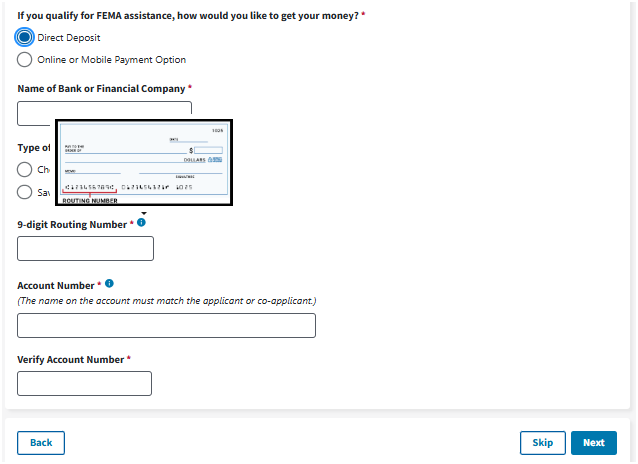This screenshot has height=464, width=638.
Task: Select the Direct Deposit radio button
Action: coord(25,37)
